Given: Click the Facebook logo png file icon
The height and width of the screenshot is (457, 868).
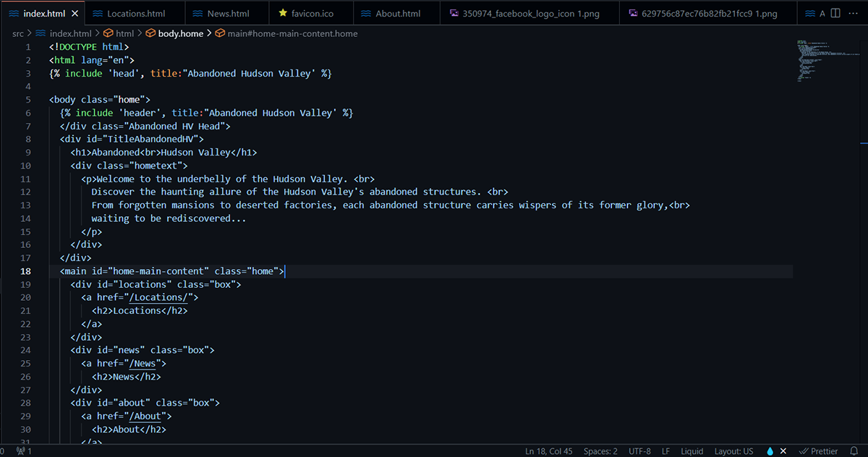Looking at the screenshot, I should pyautogui.click(x=454, y=14).
